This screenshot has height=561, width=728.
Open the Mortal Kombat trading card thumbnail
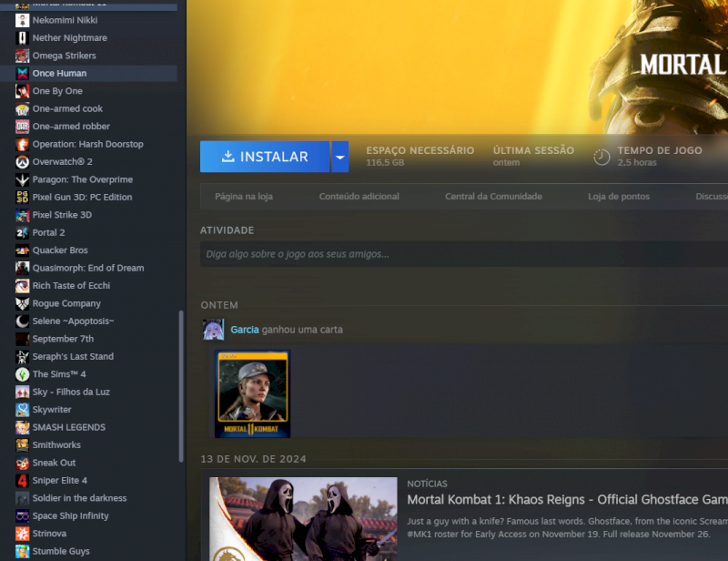(x=252, y=394)
